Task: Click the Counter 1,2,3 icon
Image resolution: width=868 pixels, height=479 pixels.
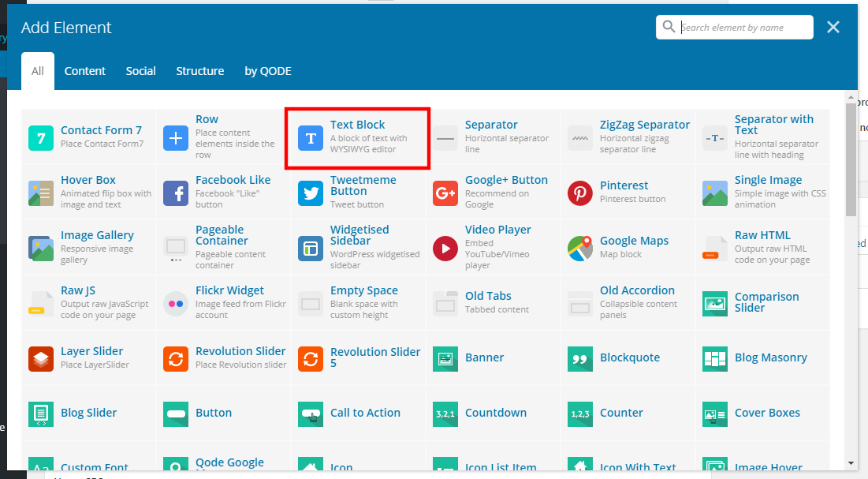Action: (580, 414)
